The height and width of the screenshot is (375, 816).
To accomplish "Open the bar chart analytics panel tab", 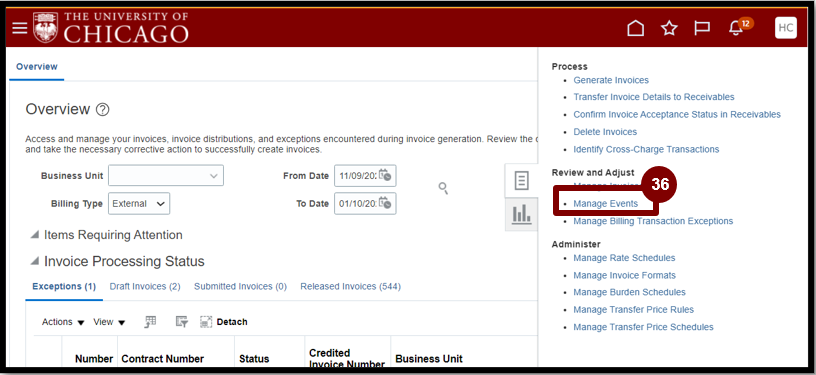I will [521, 214].
